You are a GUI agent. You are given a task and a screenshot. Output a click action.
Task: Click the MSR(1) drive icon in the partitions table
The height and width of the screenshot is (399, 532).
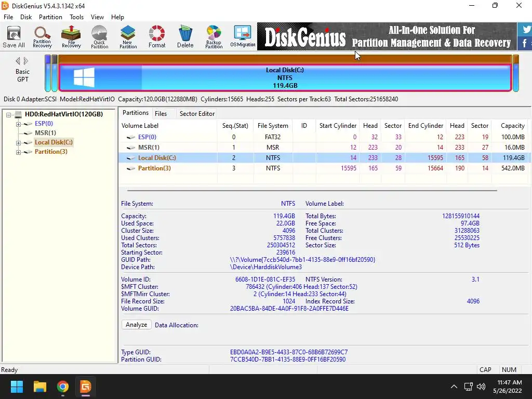[x=131, y=148]
